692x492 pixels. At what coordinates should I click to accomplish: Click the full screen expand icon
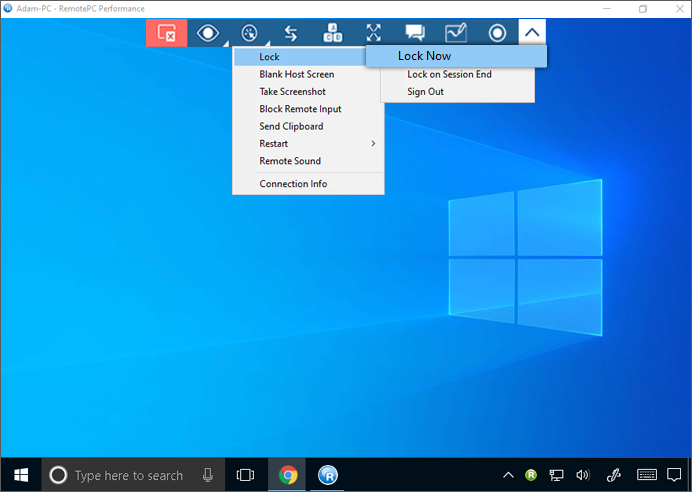(373, 33)
